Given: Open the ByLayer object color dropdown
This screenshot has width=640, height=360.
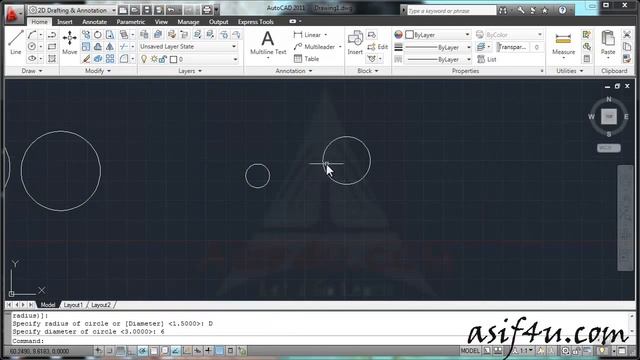Looking at the screenshot, I should [438, 35].
